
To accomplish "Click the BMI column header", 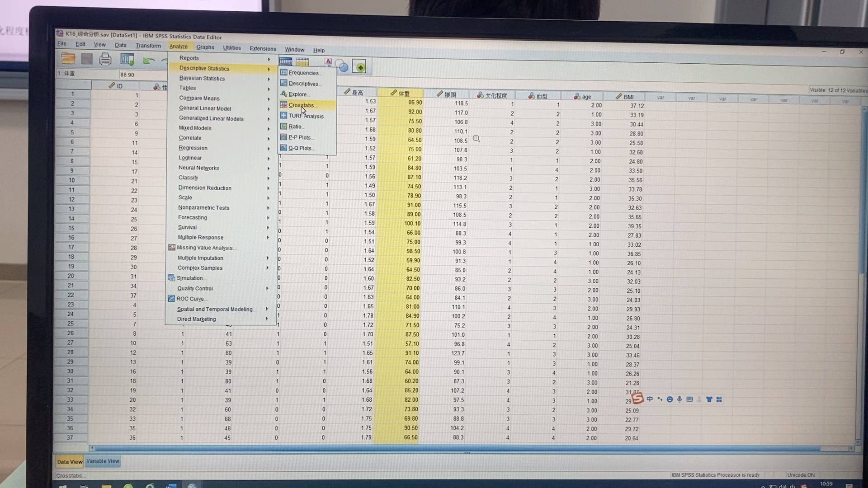I will pyautogui.click(x=628, y=97).
